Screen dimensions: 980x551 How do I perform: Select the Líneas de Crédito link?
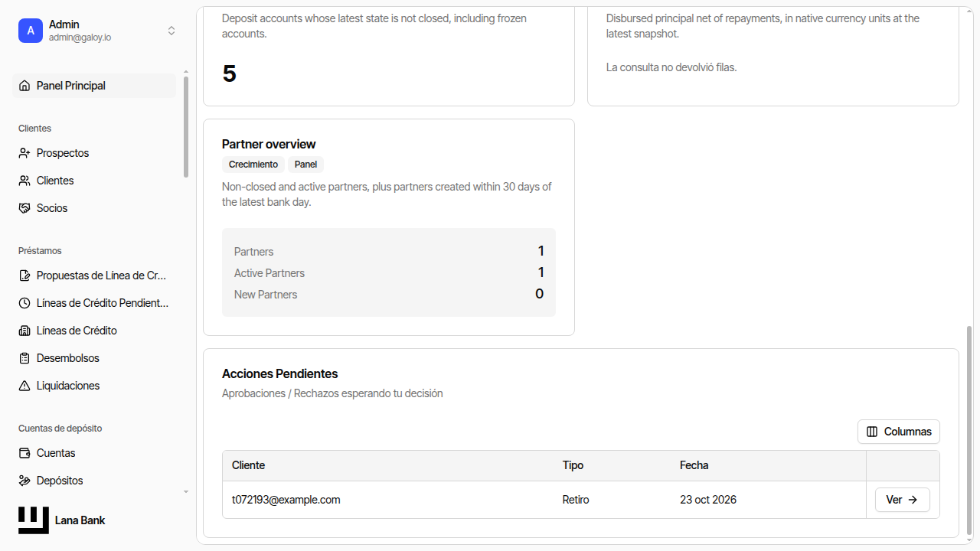tap(94, 331)
